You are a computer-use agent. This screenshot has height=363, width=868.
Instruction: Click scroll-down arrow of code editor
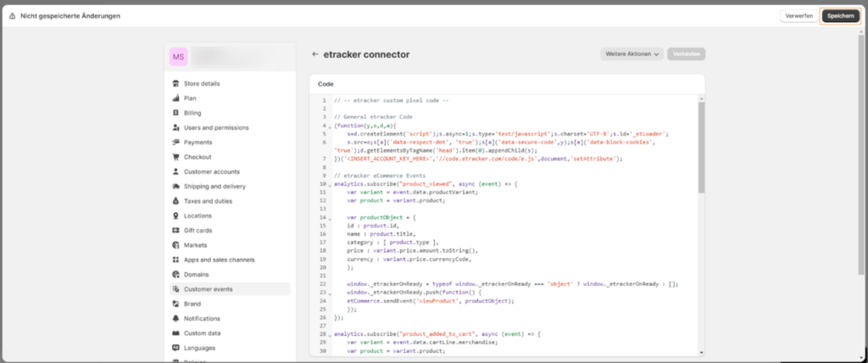click(x=701, y=353)
